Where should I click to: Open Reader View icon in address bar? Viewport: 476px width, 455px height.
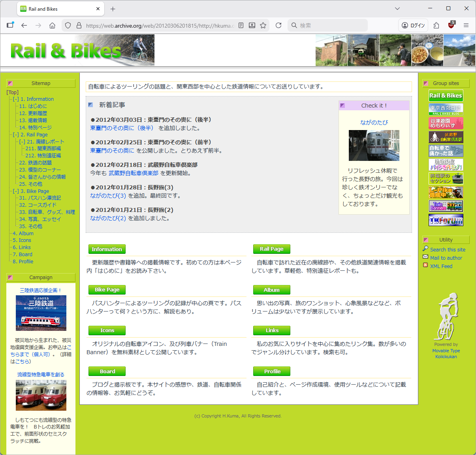click(241, 25)
